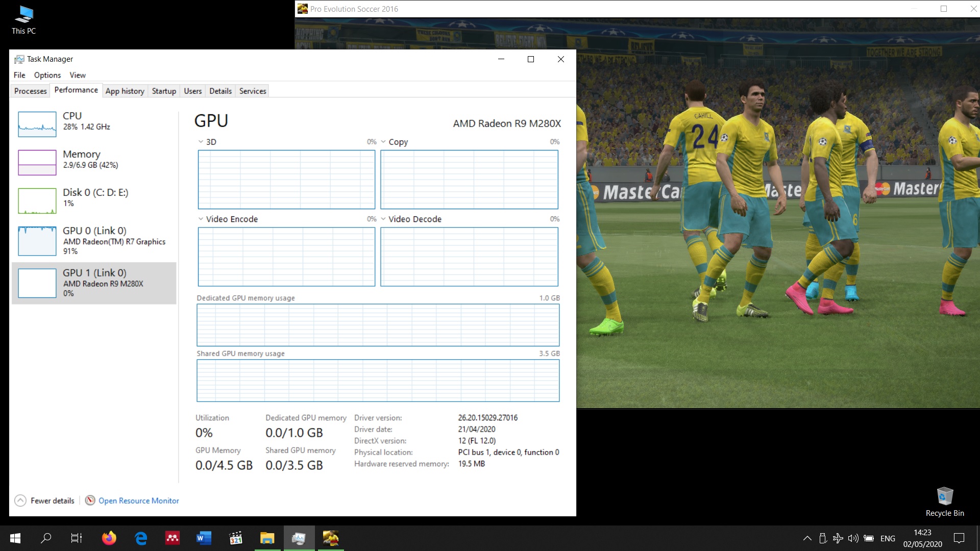
Task: Open Media Player Classic taskbar icon
Action: (x=236, y=538)
